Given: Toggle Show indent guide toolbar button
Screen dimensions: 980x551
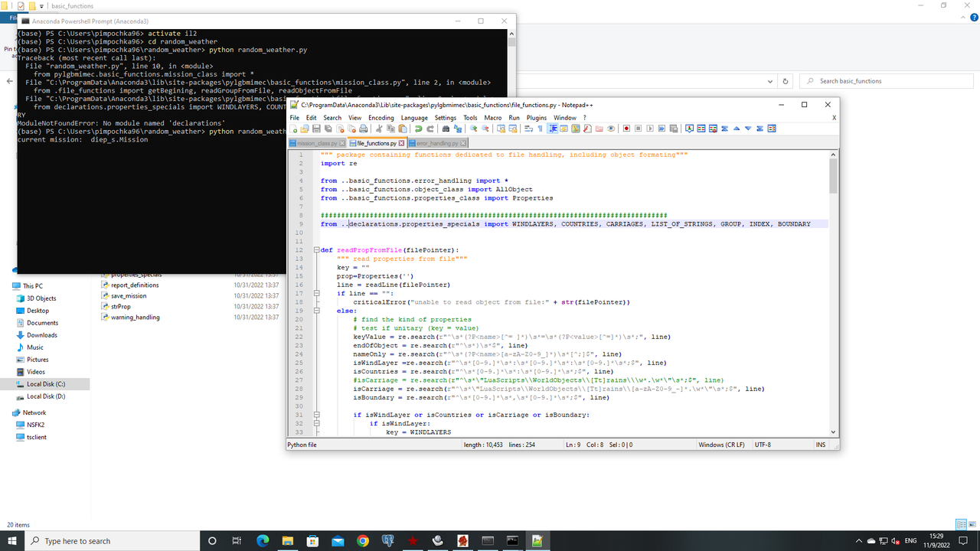Looking at the screenshot, I should click(553, 129).
